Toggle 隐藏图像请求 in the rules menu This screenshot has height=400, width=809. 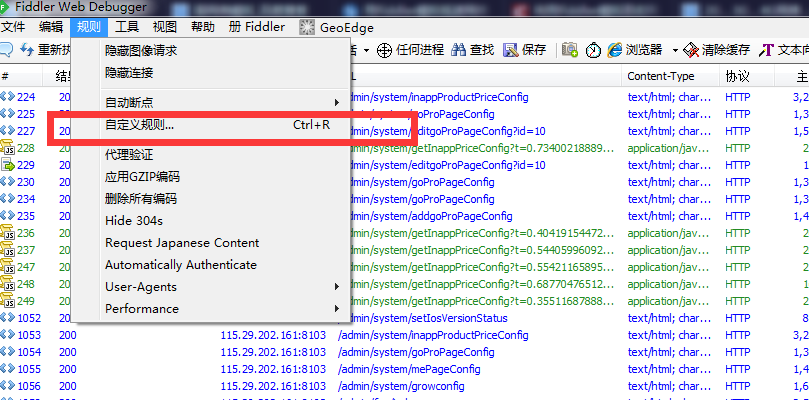(211, 51)
